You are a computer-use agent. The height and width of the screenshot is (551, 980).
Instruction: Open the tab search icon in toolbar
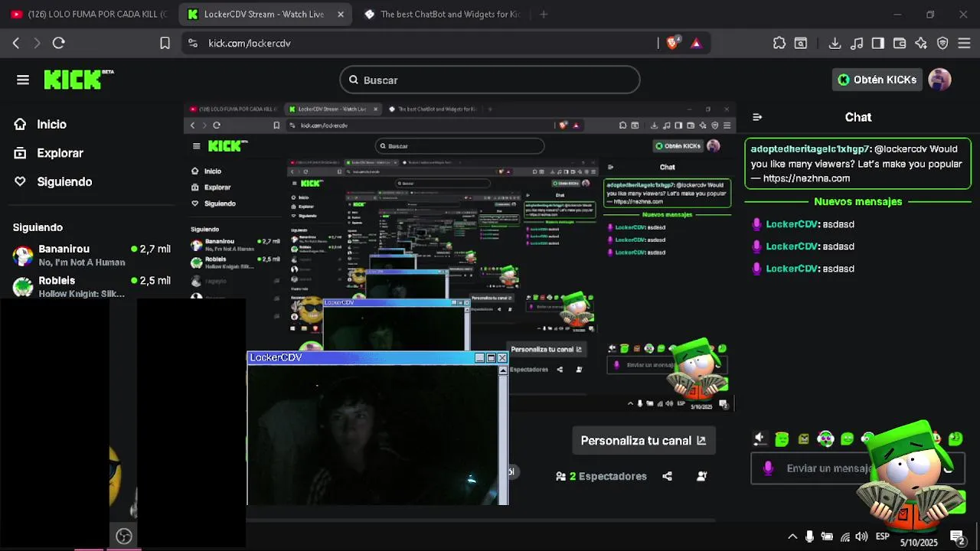coord(801,44)
